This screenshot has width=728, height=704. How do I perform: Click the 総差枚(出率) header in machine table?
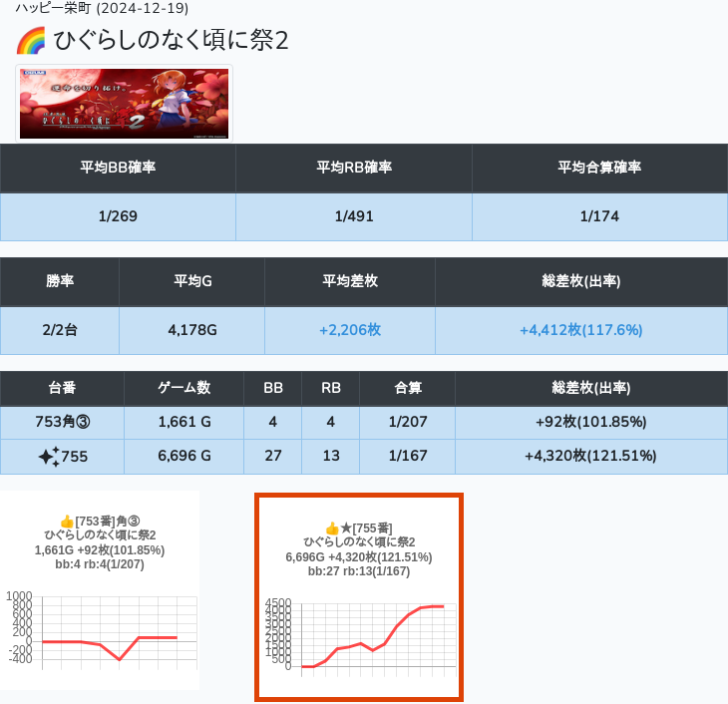pos(590,388)
